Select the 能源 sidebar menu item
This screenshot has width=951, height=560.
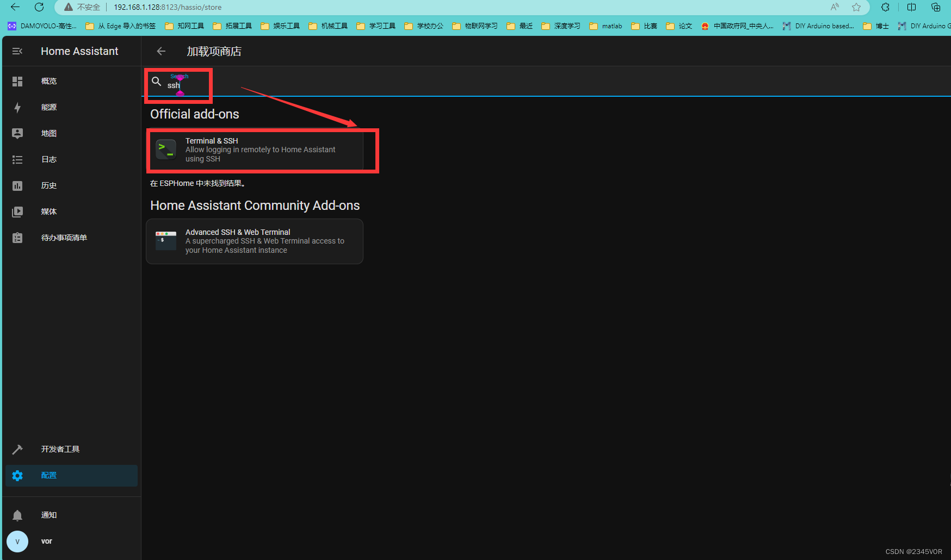tap(71, 107)
